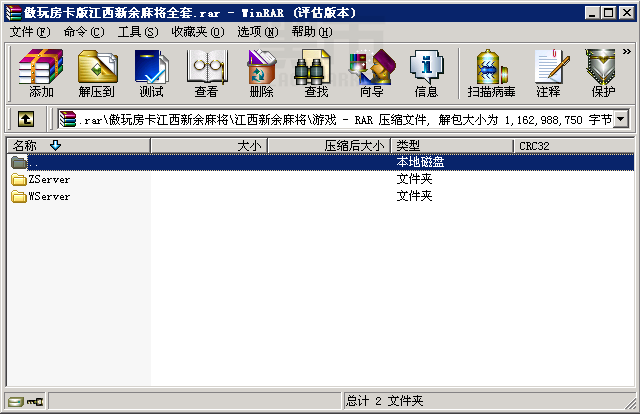The image size is (640, 414).
Task: Launch the 向导 (Wizard) icon
Action: coord(371,73)
